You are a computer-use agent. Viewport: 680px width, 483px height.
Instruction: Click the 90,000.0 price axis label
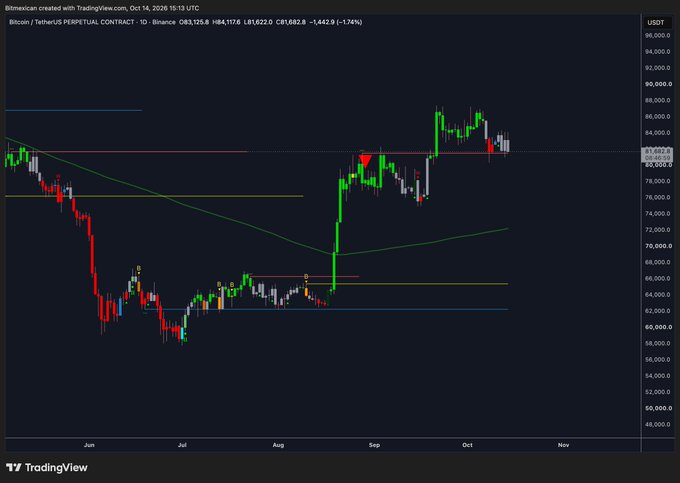pyautogui.click(x=657, y=84)
